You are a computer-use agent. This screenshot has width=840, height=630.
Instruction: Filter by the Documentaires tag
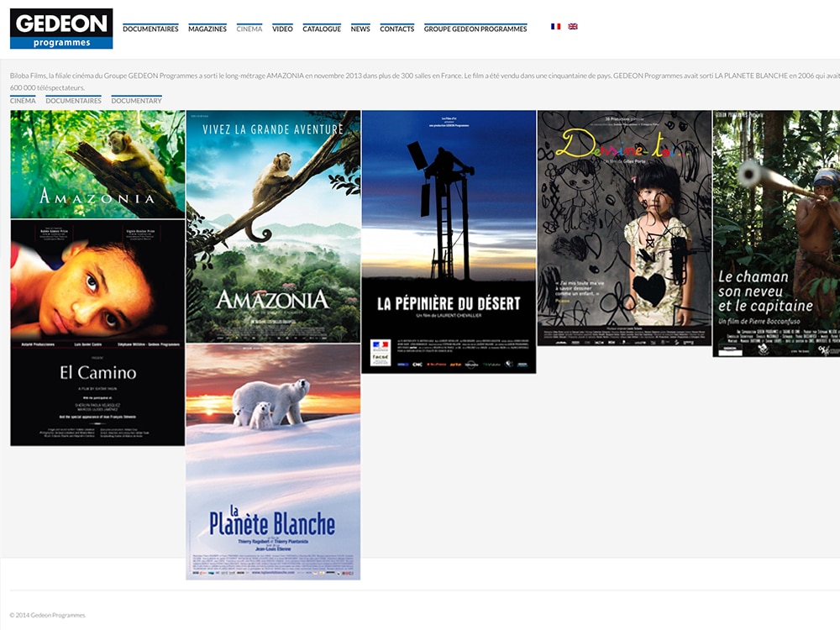73,101
